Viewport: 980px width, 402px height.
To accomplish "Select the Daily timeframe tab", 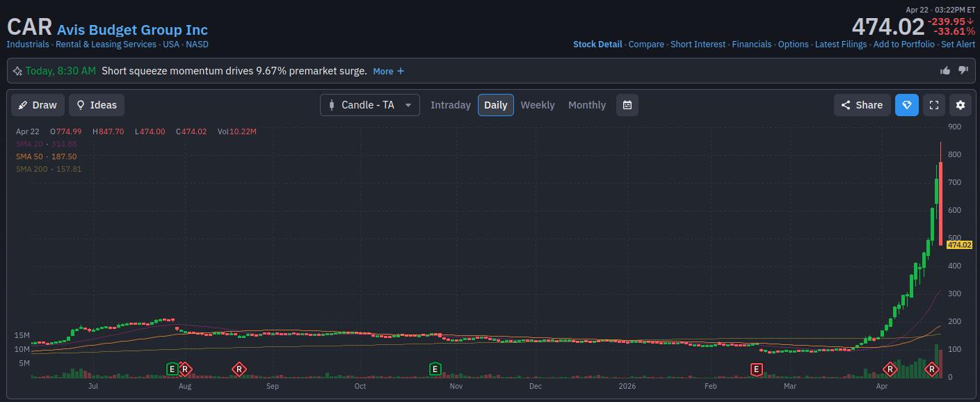I will [x=496, y=105].
